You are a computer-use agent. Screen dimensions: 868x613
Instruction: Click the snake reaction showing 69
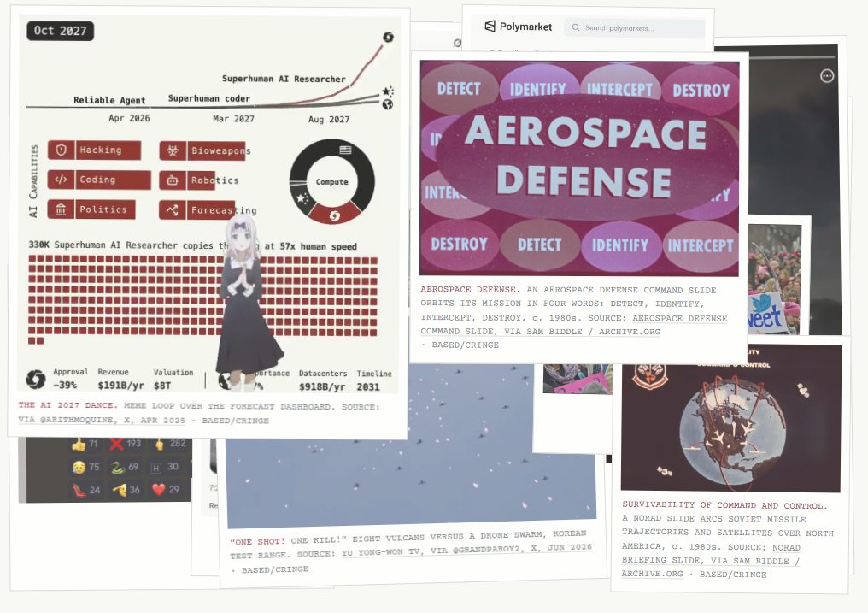coord(125,467)
